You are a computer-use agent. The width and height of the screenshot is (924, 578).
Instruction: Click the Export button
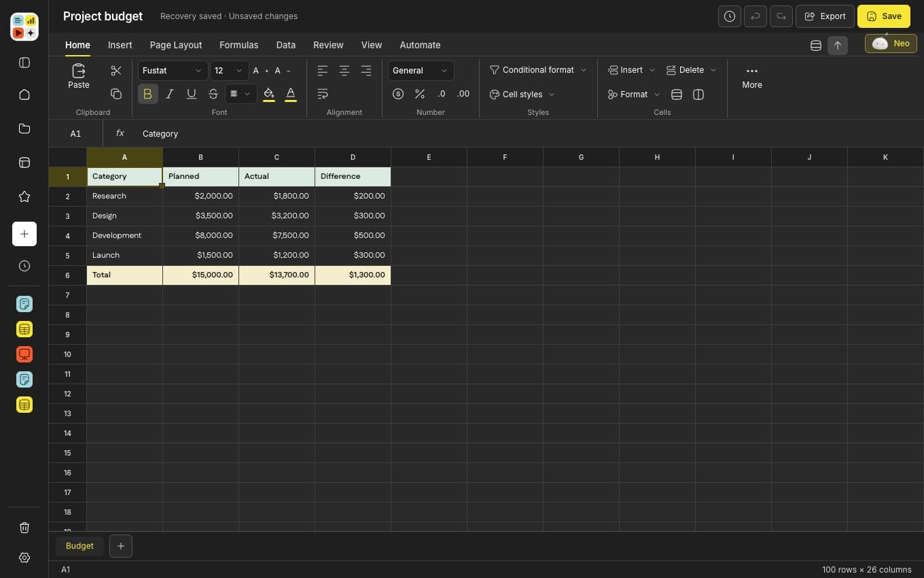(x=825, y=16)
